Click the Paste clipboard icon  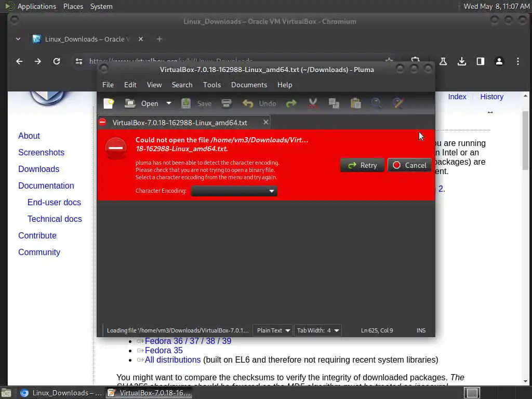(x=355, y=103)
